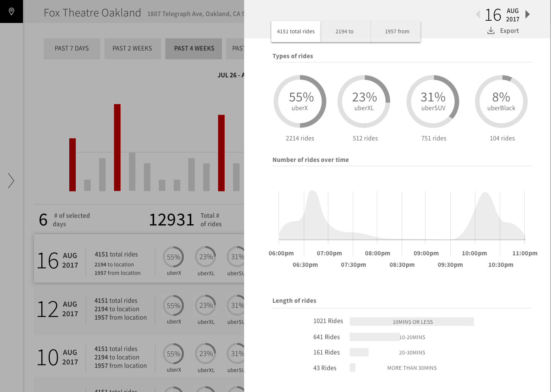551x392 pixels.
Task: Click the 'Types of rides' heading
Action: coord(293,56)
